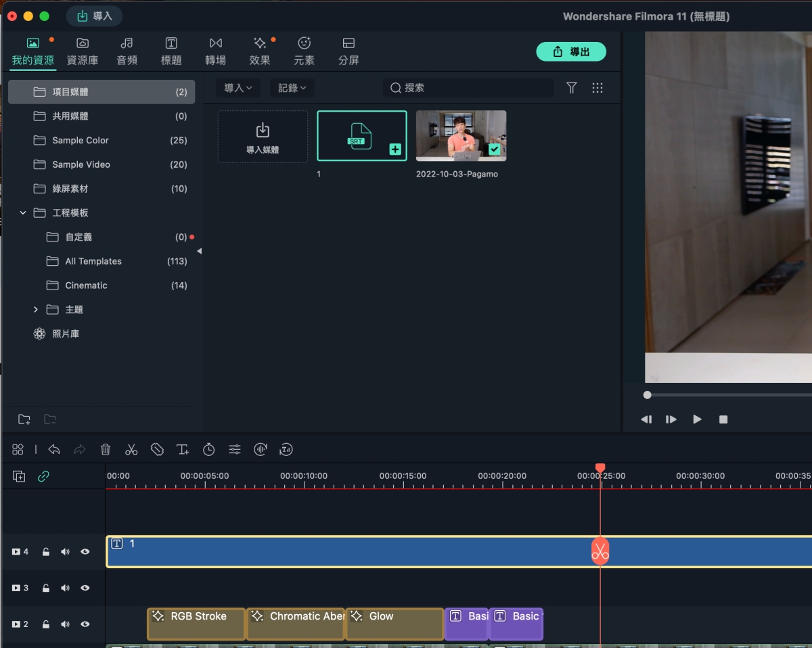Click the 導入媒體 import media tile

263,136
